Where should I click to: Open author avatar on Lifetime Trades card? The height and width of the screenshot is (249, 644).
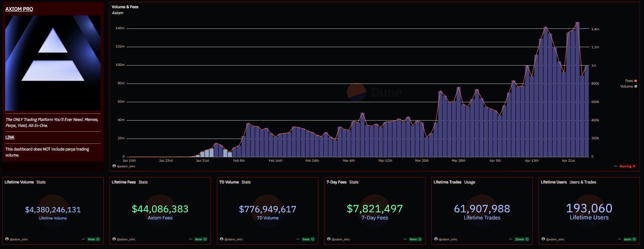tap(436, 239)
